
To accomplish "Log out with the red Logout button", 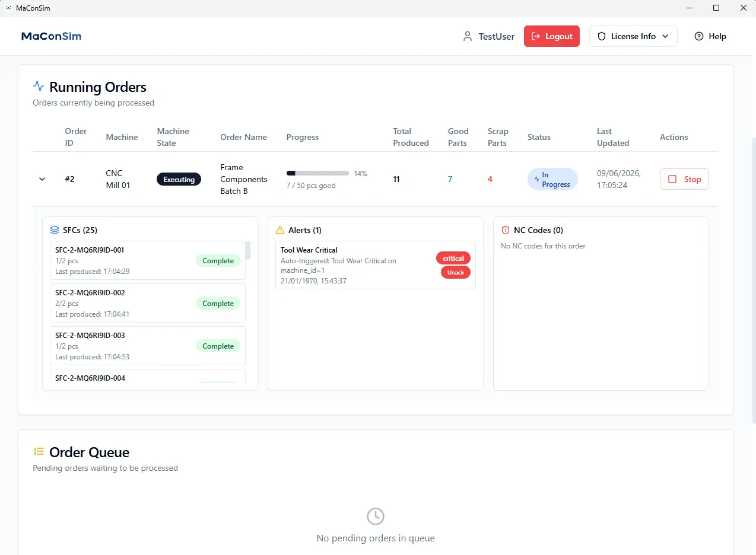I will point(552,36).
